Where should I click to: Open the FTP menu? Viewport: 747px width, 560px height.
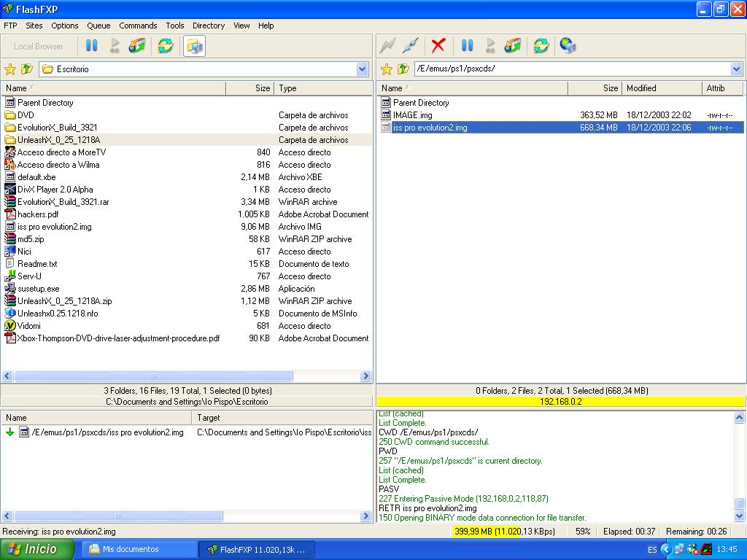(x=10, y=26)
